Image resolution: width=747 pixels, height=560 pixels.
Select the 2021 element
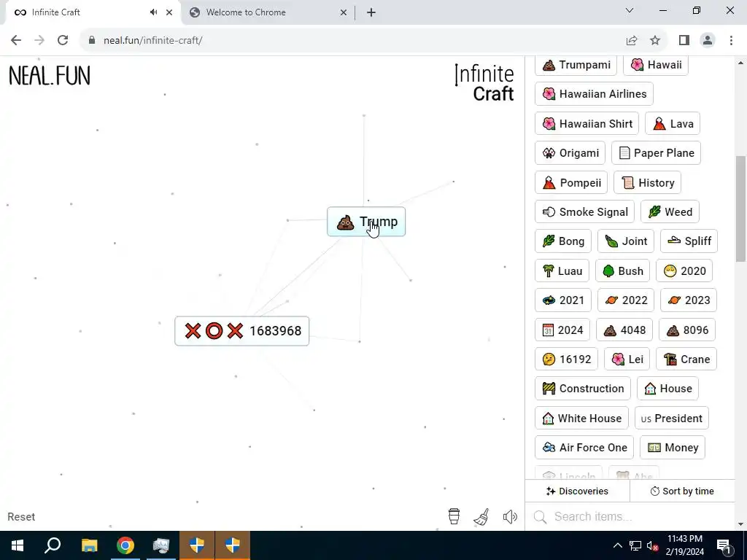[563, 300]
